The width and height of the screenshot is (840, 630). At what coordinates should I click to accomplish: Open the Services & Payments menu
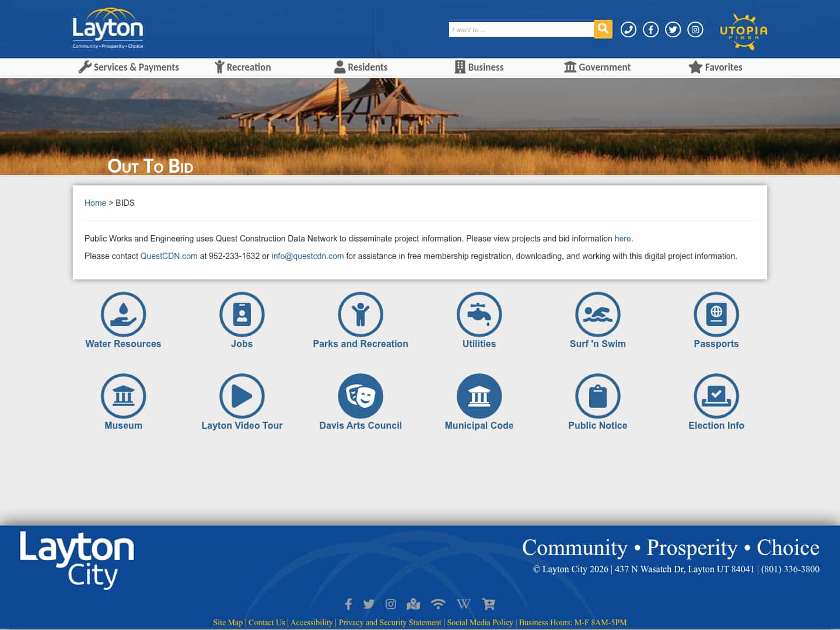(129, 67)
